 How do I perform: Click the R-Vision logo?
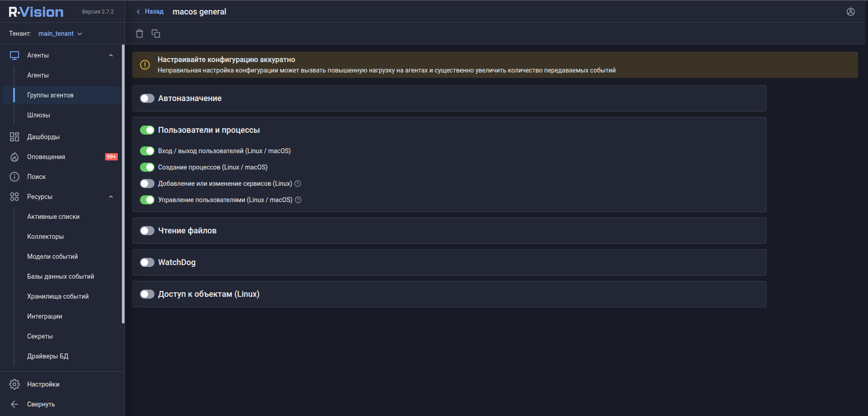pos(36,12)
